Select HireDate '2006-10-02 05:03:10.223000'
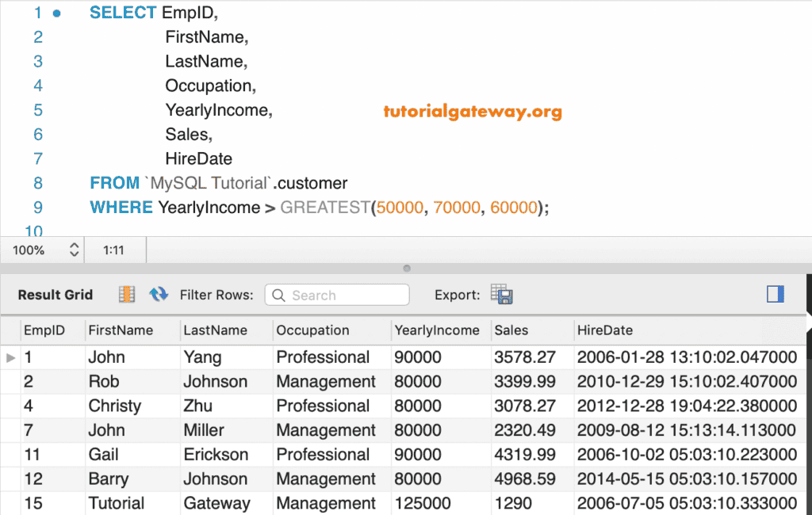Viewport: 812px width, 515px height. 688,455
